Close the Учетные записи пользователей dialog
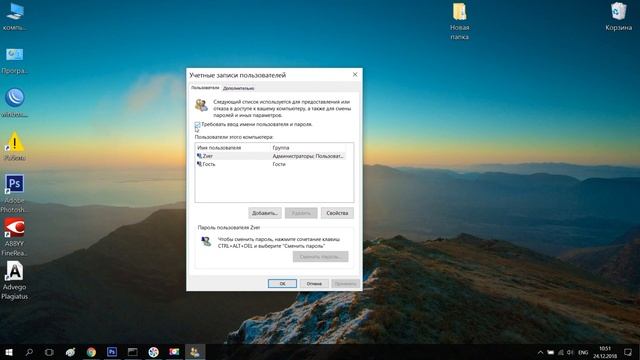Screen dimensions: 640x360 point(355,74)
